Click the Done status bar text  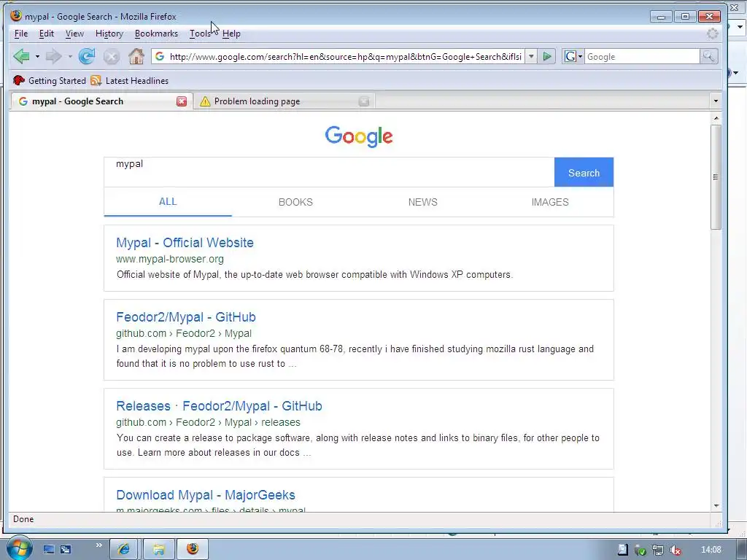coord(23,519)
